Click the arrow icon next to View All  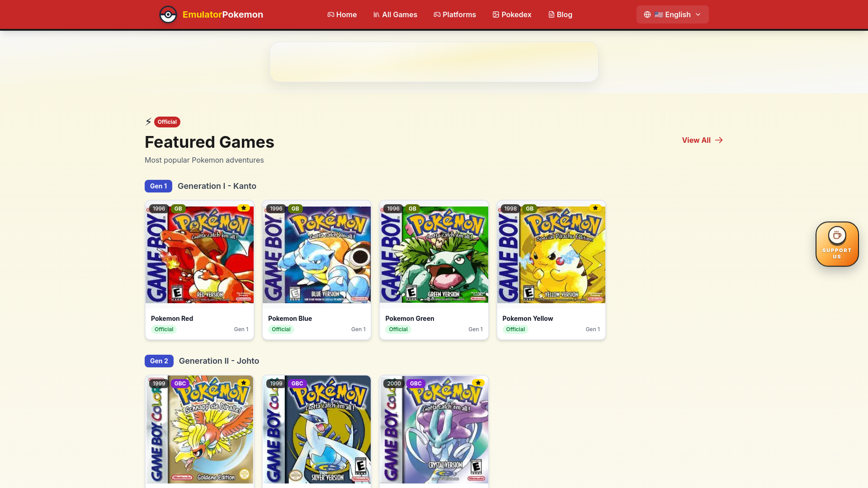719,140
